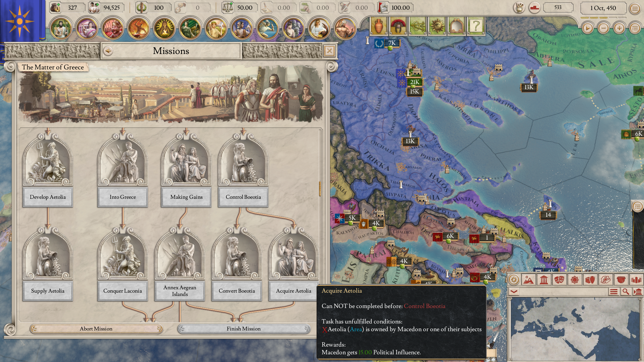The width and height of the screenshot is (644, 362).
Task: Decrease game speed with minus button
Action: point(603,28)
